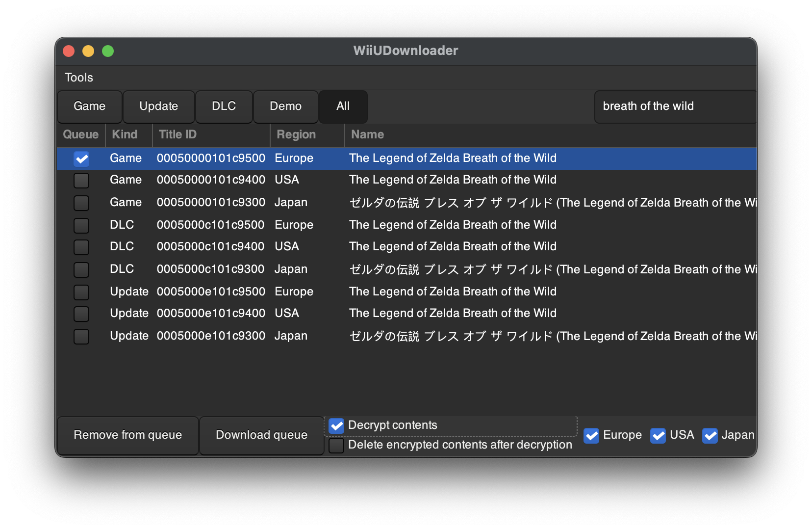Image resolution: width=812 pixels, height=530 pixels.
Task: Close the WiiUDownloader window
Action: coord(69,51)
